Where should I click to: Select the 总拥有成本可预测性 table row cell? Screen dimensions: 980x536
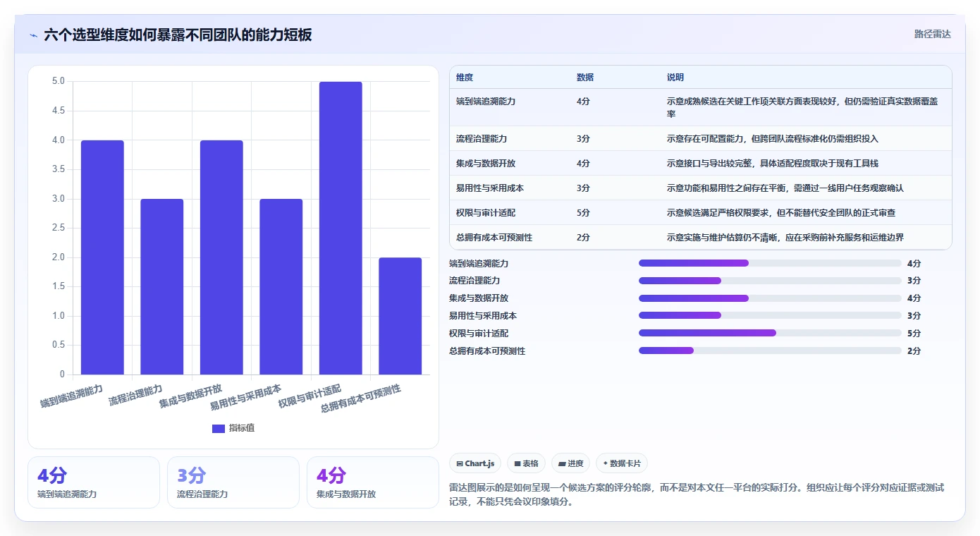pos(494,238)
